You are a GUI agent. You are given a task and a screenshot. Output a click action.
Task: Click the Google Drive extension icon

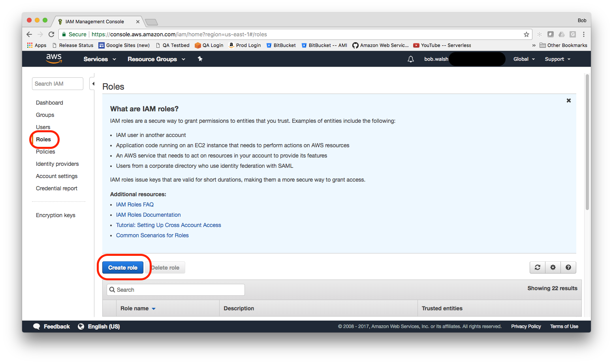click(x=562, y=34)
